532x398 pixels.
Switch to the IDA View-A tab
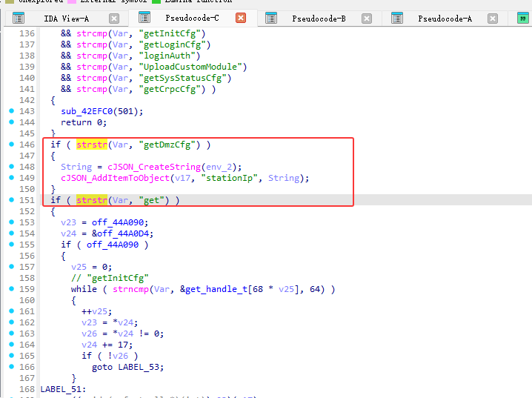pos(66,19)
